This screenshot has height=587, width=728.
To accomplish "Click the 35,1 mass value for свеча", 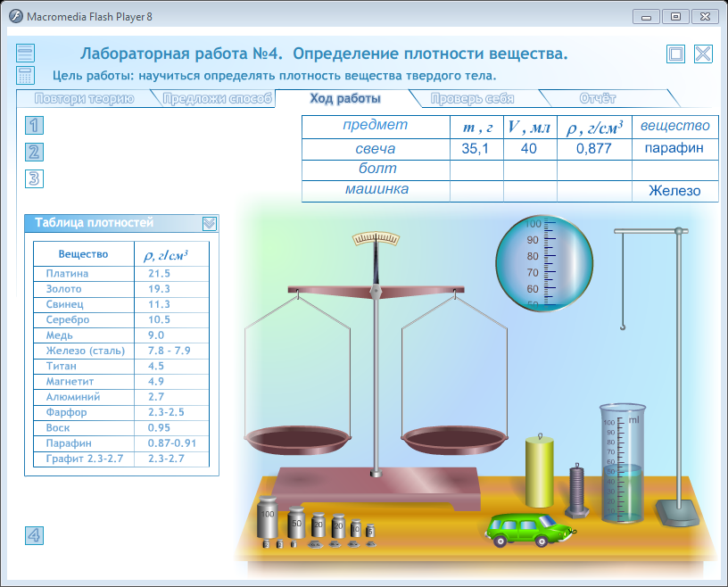I will pos(476,149).
